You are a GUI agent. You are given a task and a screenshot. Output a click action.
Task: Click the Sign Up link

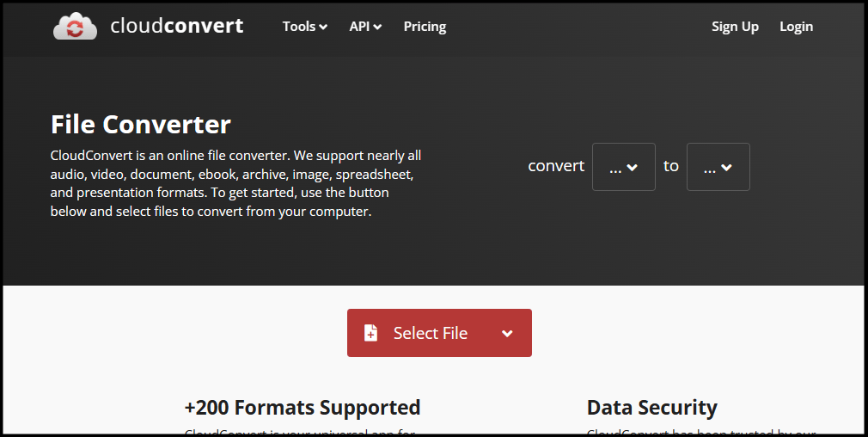tap(735, 26)
